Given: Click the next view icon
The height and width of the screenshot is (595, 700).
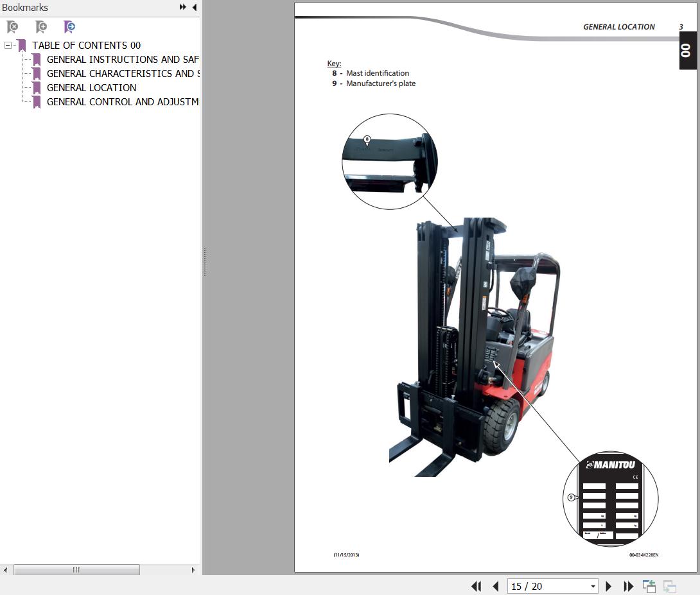Looking at the screenshot, I should [670, 586].
